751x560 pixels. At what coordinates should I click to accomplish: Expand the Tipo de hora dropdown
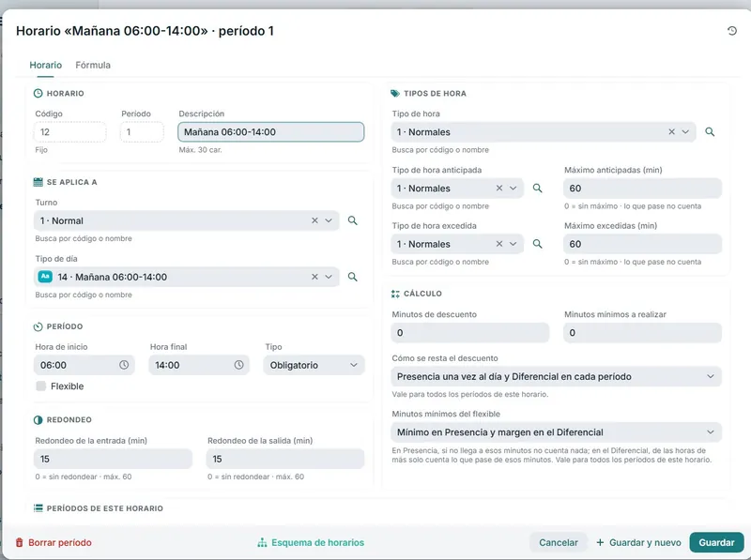click(x=685, y=131)
